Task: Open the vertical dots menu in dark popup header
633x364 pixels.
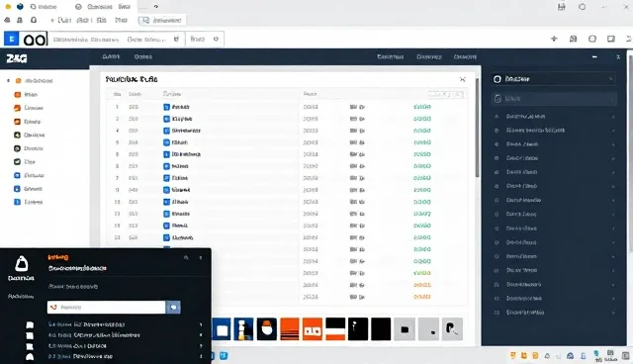Action: (201, 257)
